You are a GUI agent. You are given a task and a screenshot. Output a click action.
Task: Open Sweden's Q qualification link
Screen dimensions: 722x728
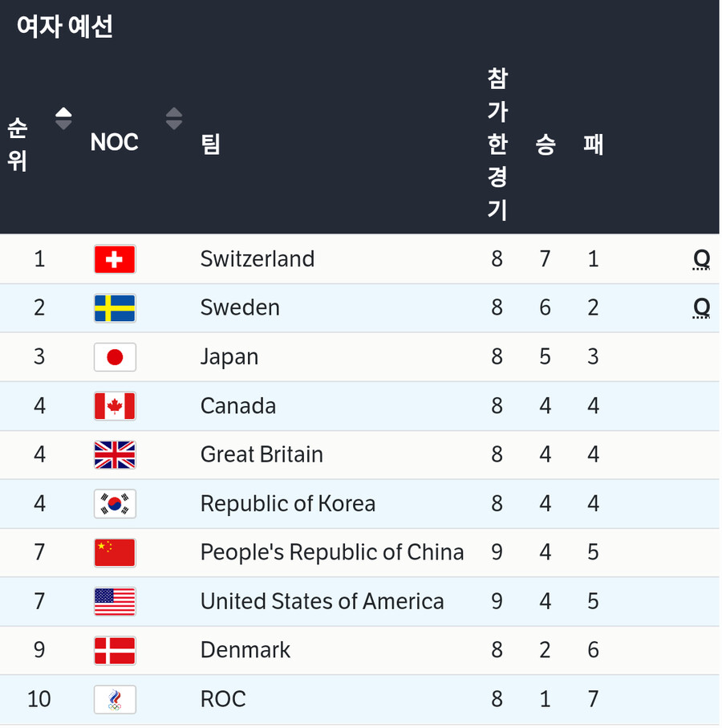pyautogui.click(x=701, y=307)
